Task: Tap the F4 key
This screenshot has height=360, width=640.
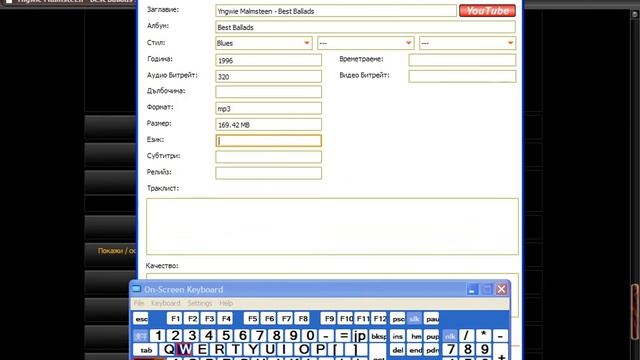Action: coord(225,319)
